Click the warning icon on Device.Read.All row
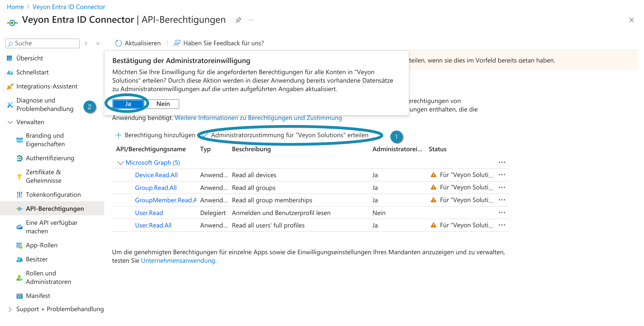The image size is (644, 326). pos(433,175)
